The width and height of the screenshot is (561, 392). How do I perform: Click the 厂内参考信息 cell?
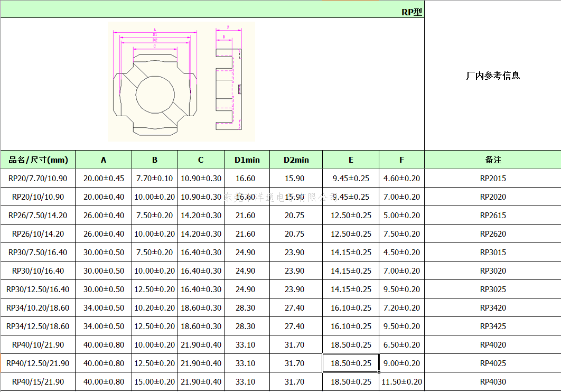(492, 76)
